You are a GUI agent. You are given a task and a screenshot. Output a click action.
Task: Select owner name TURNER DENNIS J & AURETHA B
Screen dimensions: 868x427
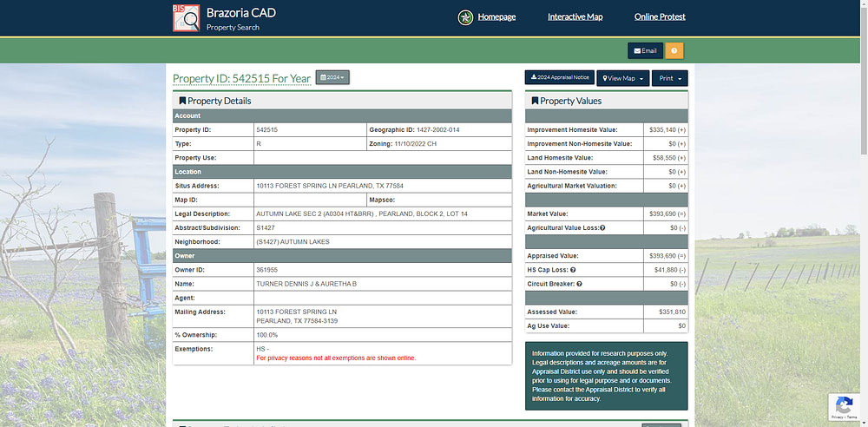pyautogui.click(x=306, y=284)
